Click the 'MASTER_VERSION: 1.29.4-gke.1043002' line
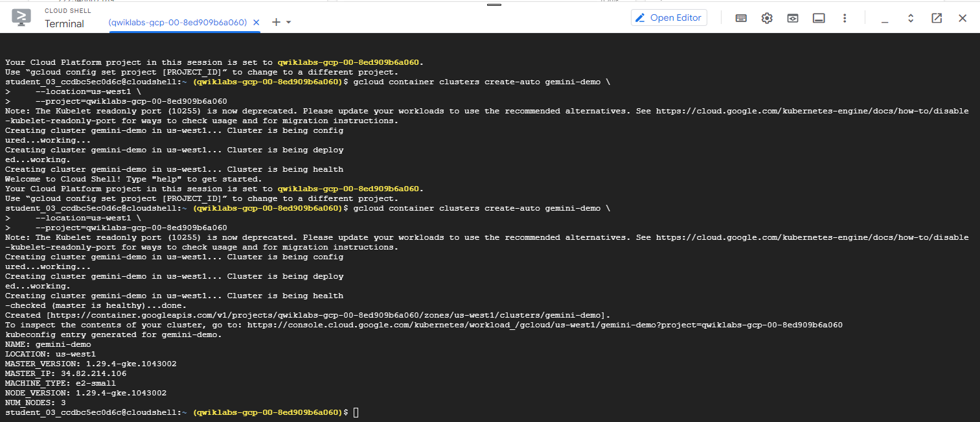Viewport: 980px width, 422px height. coord(91,364)
